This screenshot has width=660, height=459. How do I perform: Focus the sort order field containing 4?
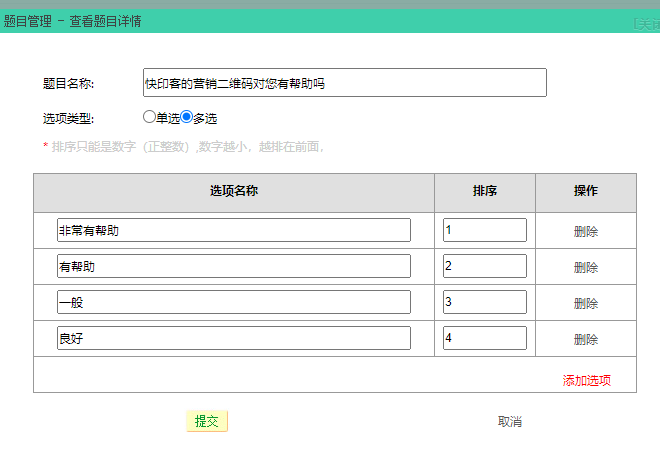(484, 338)
